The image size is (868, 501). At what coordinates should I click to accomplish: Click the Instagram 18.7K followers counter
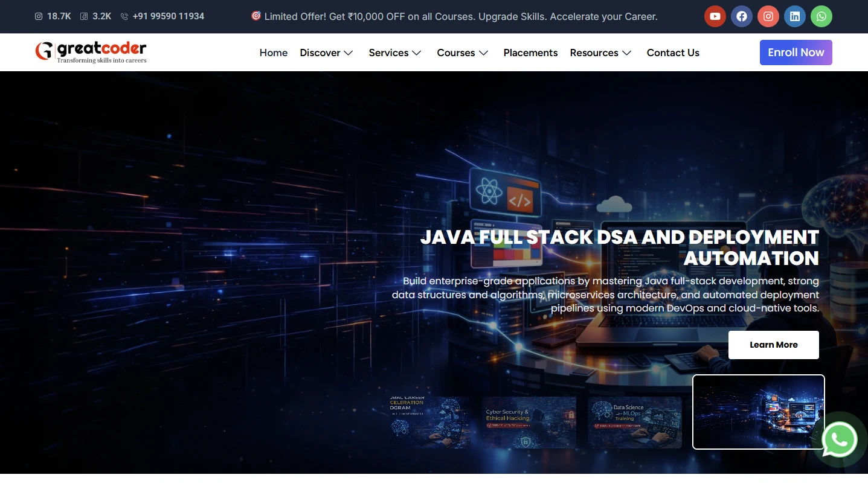pyautogui.click(x=53, y=16)
